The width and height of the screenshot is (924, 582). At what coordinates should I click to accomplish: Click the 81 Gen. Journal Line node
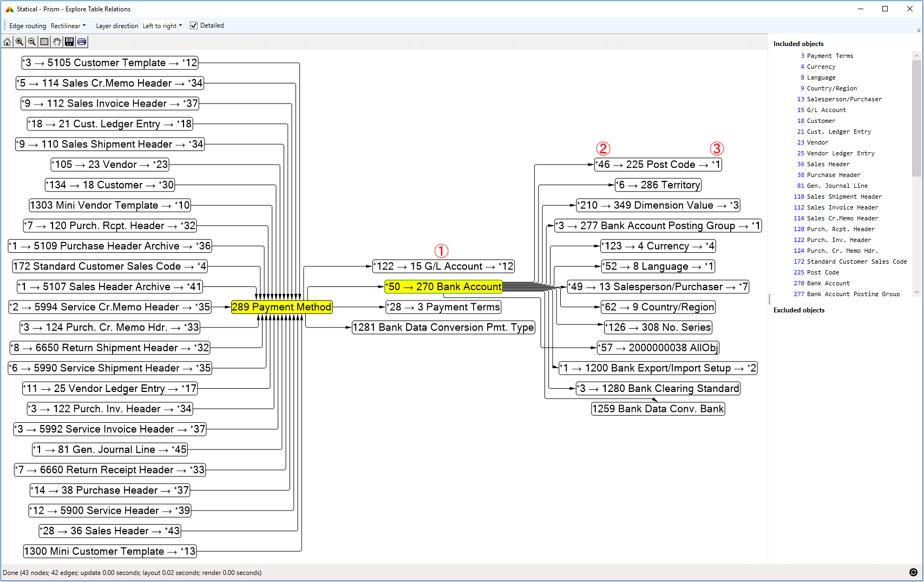[110, 449]
